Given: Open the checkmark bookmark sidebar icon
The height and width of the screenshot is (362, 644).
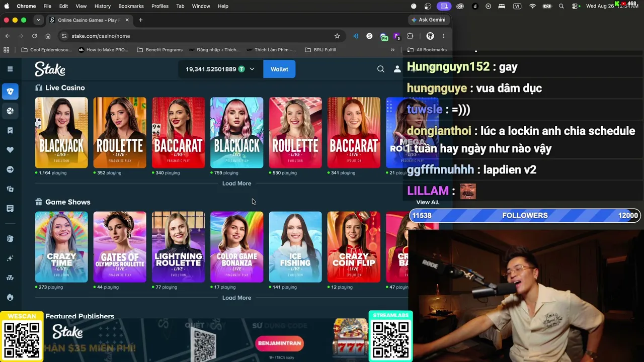Looking at the screenshot, I should [10, 130].
